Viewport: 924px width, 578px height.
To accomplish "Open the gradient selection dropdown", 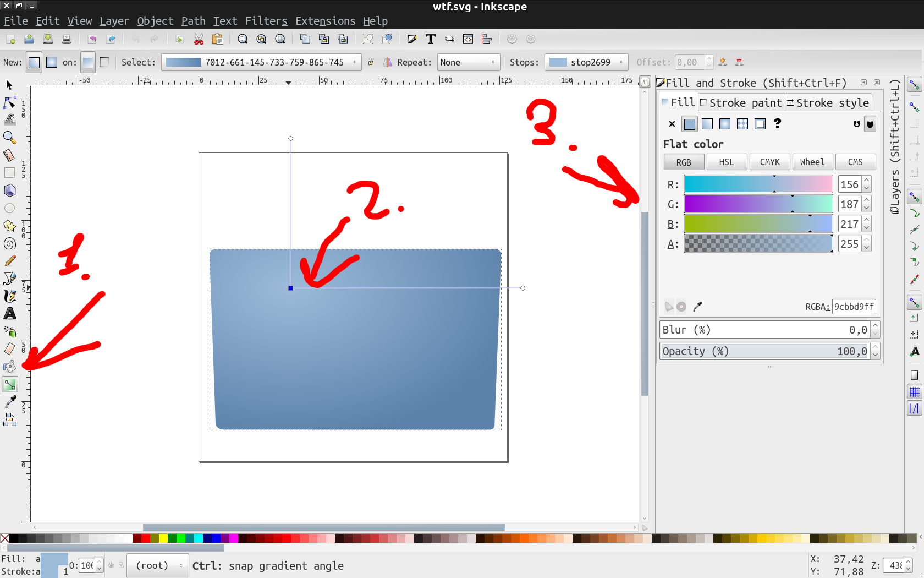I will 261,62.
